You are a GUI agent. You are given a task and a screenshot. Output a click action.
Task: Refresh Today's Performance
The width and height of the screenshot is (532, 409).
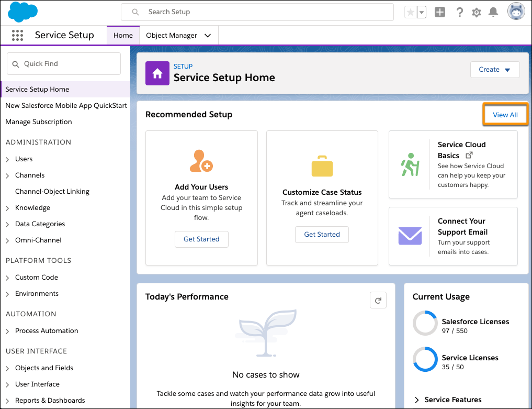378,300
